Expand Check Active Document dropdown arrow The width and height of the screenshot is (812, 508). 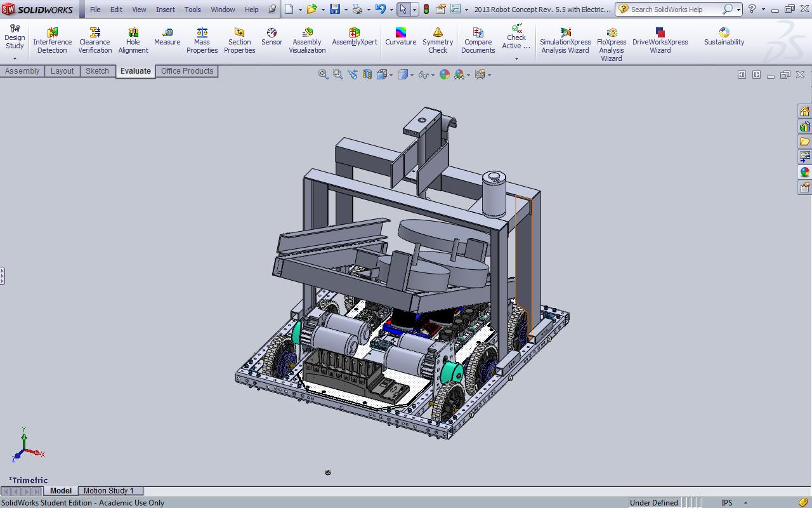coord(516,58)
